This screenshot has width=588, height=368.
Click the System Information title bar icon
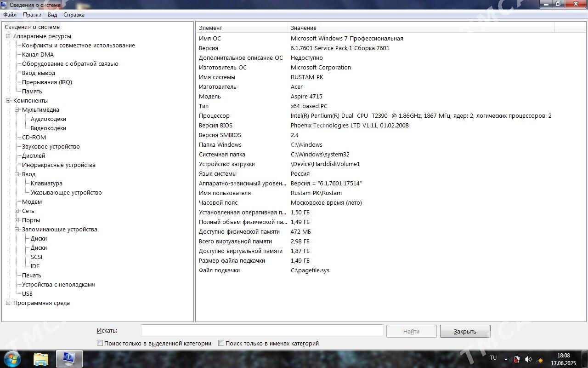coord(4,5)
